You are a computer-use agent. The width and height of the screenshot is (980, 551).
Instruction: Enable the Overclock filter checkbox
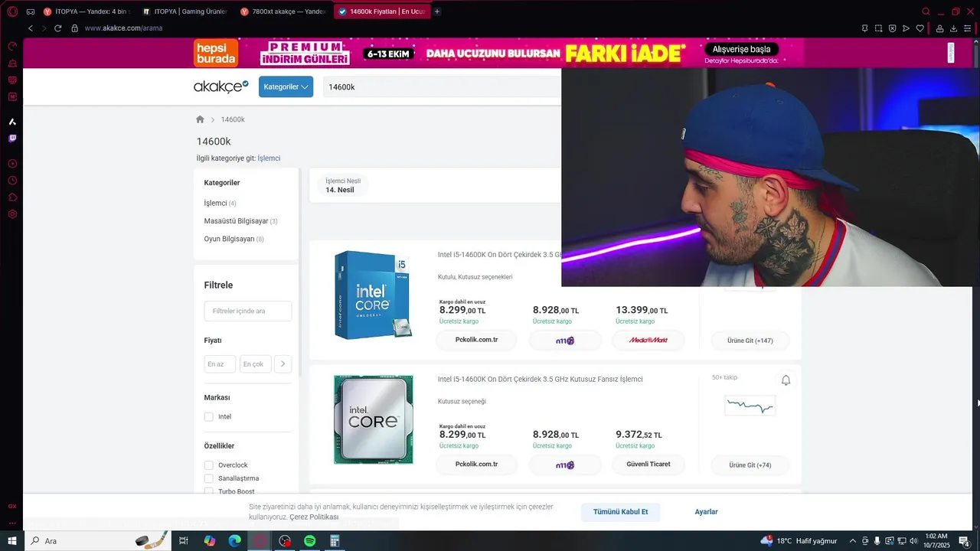208,465
